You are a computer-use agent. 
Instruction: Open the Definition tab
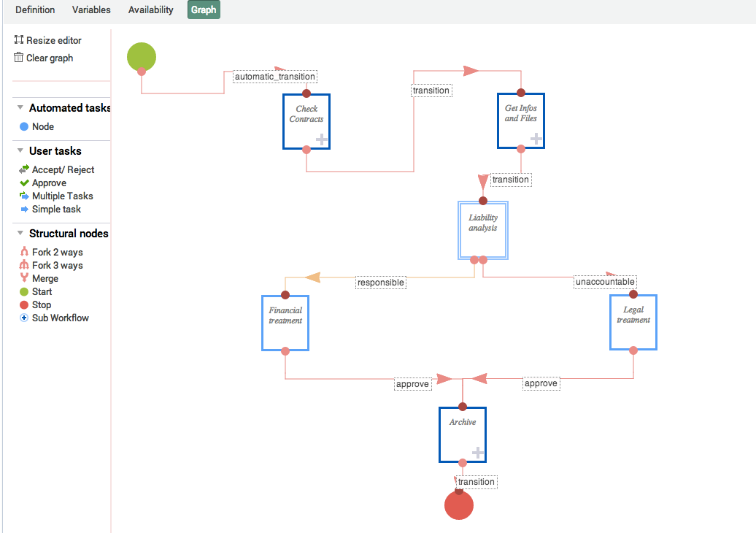coord(35,9)
